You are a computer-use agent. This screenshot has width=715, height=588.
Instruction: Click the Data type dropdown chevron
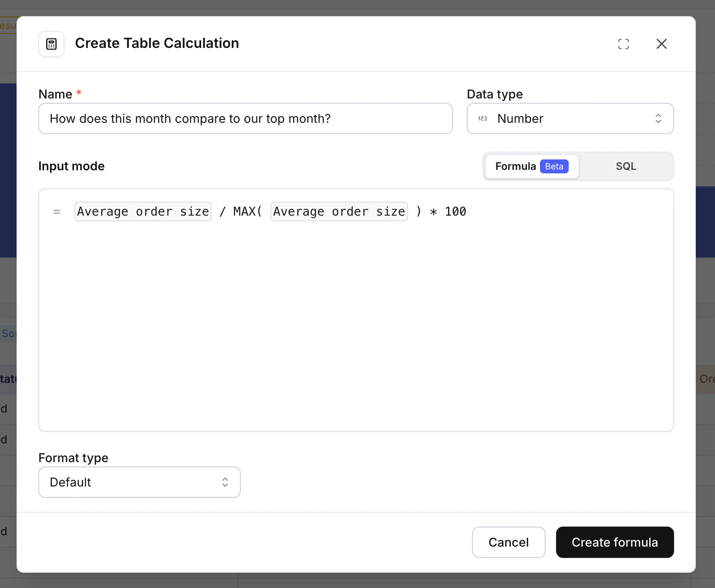(x=658, y=118)
